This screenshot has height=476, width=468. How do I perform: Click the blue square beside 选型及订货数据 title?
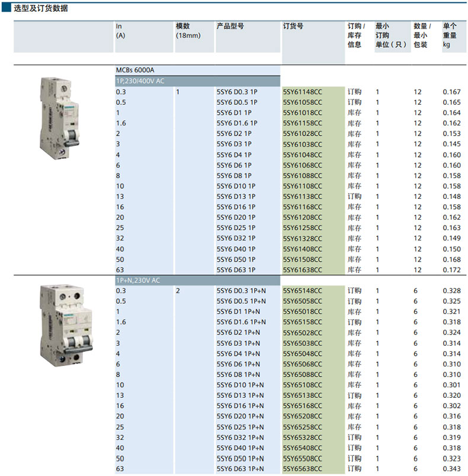point(6,8)
